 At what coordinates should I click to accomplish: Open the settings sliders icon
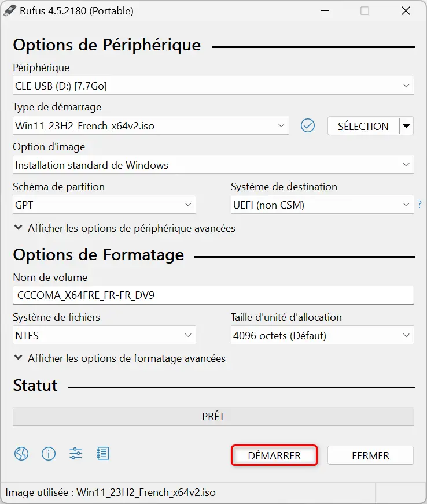click(x=76, y=454)
